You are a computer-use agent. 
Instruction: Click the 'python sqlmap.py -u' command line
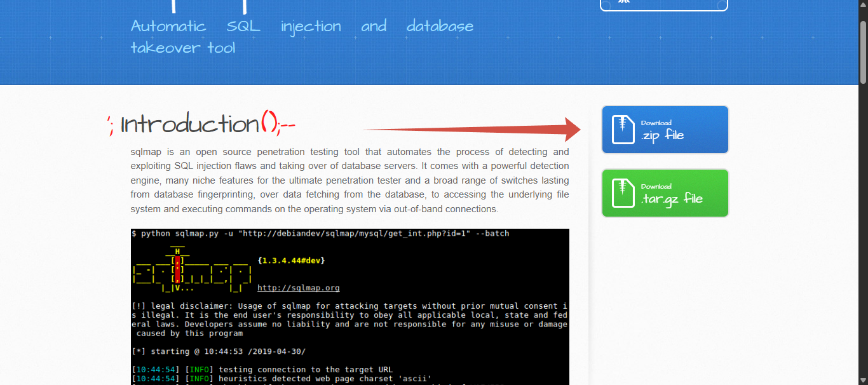320,233
